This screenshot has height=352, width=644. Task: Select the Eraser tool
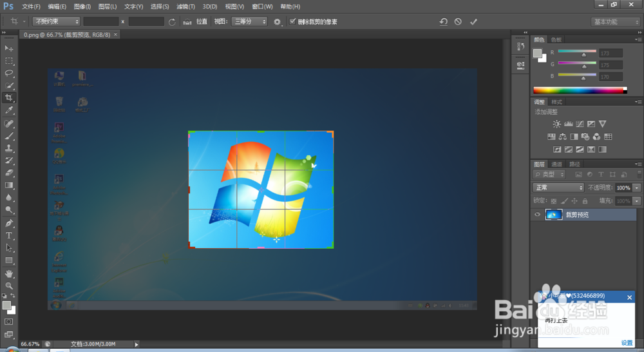tap(8, 173)
